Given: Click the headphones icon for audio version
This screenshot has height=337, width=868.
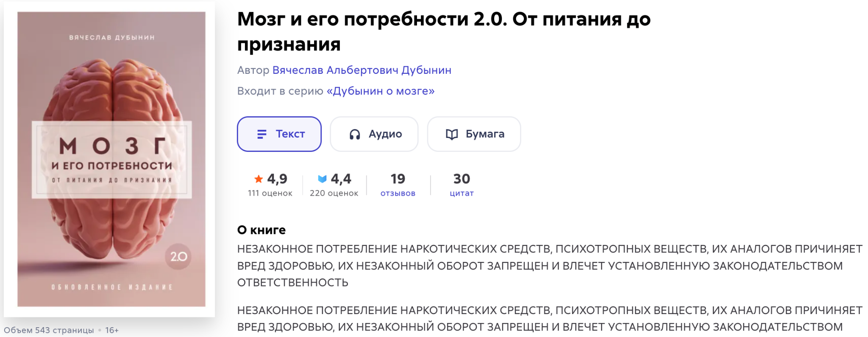Looking at the screenshot, I should pyautogui.click(x=355, y=134).
